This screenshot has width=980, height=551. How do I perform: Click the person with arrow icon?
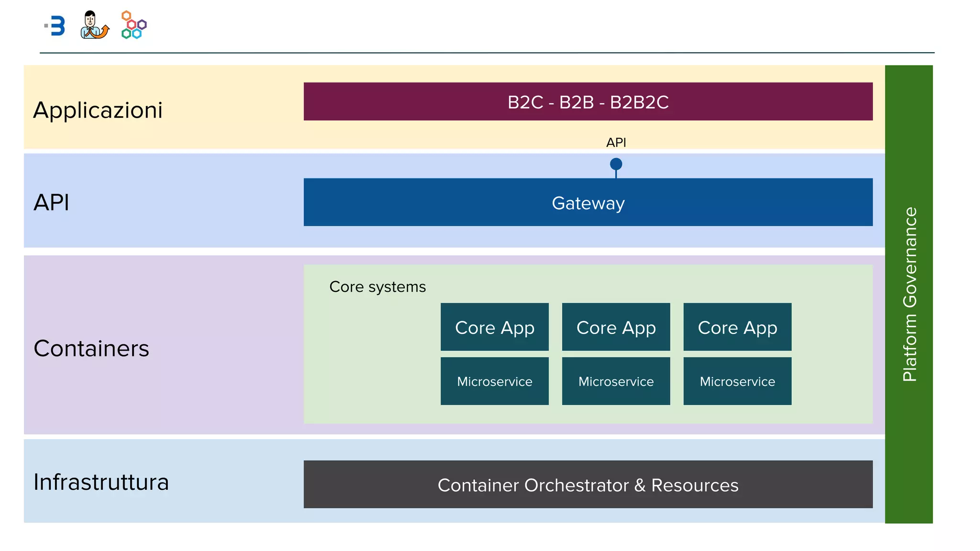(94, 25)
